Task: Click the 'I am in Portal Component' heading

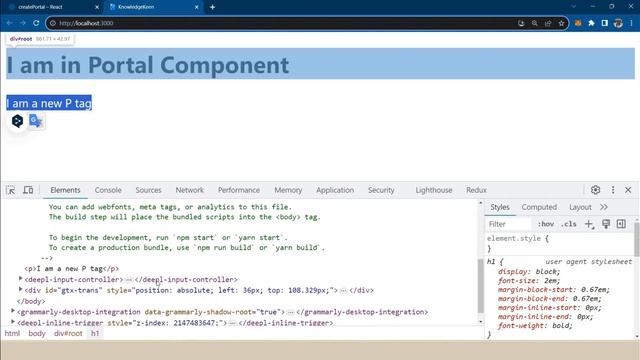Action: coord(148,65)
